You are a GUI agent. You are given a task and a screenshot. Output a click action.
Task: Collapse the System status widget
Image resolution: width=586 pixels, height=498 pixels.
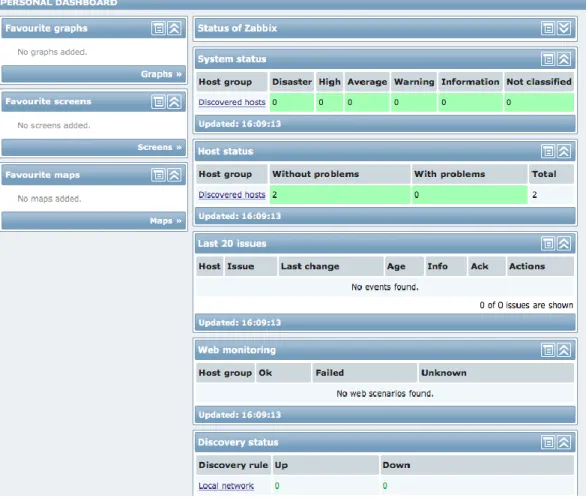tap(564, 59)
